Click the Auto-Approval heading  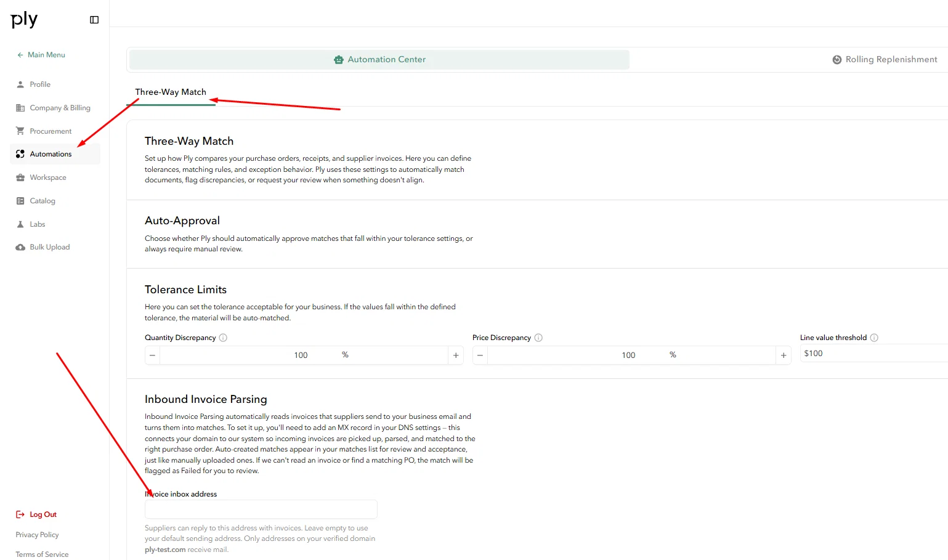(182, 221)
